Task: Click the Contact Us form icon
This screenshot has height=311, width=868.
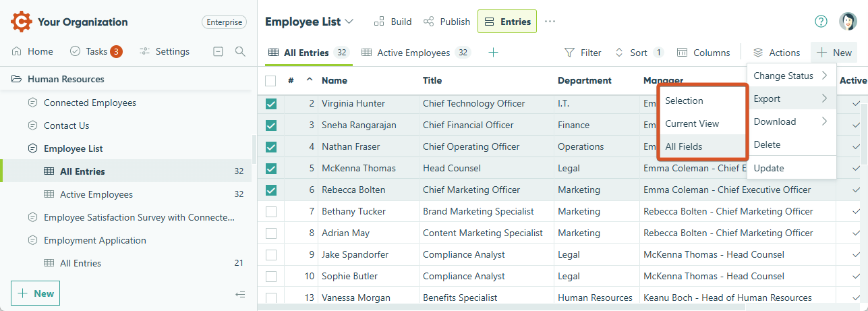Action: coord(32,125)
